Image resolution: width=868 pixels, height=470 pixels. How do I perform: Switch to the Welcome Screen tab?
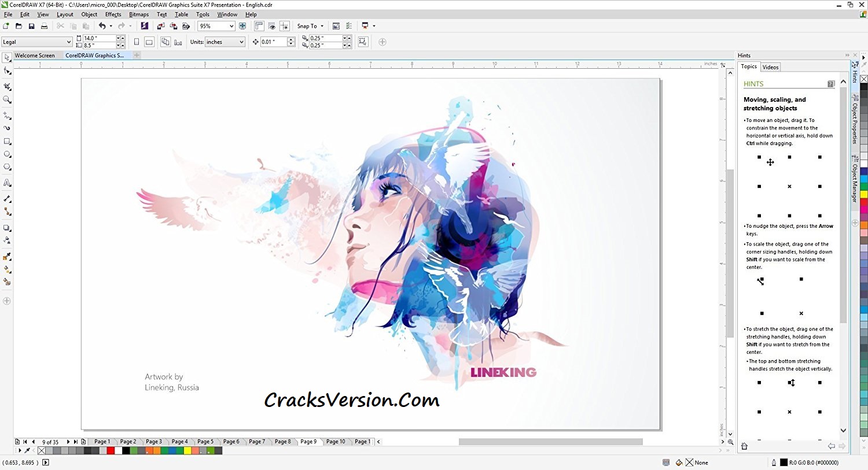(35, 55)
